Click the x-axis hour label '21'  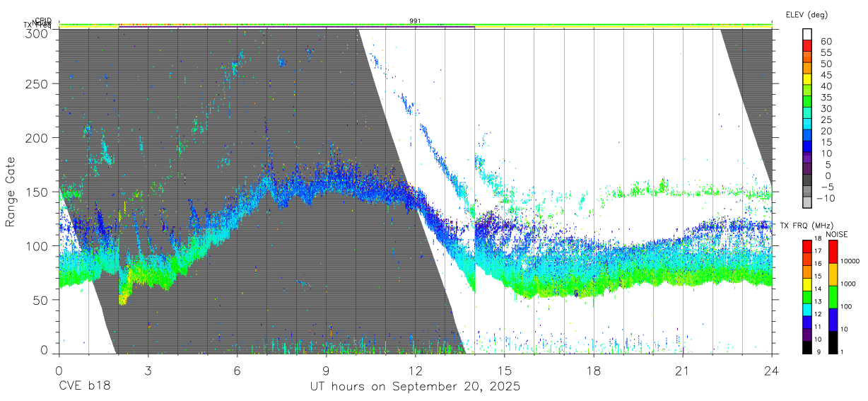(683, 370)
